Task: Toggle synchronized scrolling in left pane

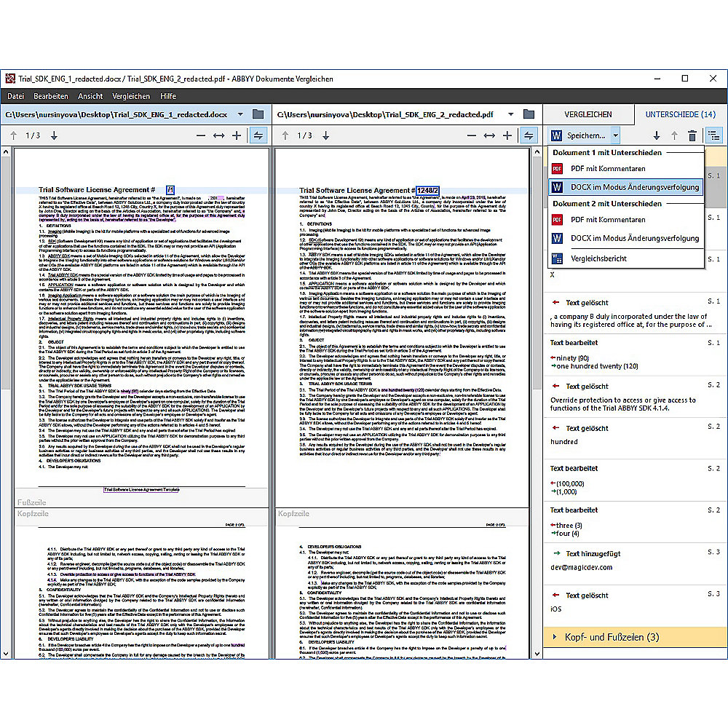Action: [258, 135]
